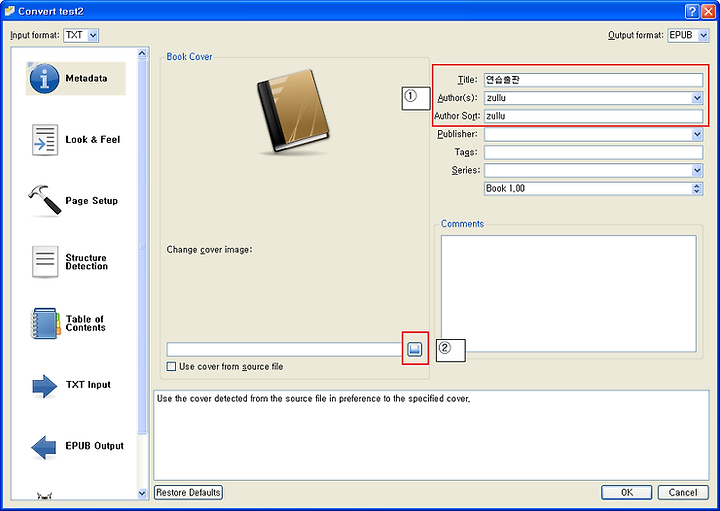Viewport: 720px width, 511px height.
Task: Open Page Setup hammer icon
Action: tap(45, 200)
